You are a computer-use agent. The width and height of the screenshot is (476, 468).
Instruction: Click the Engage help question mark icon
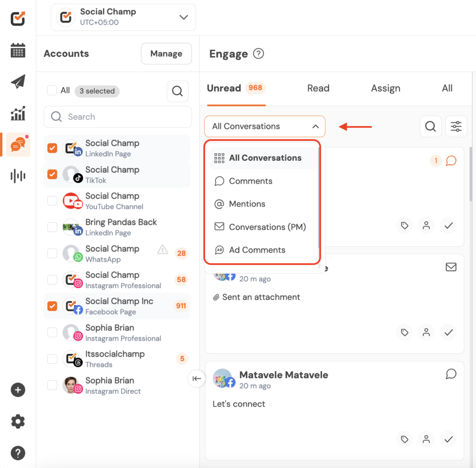pyautogui.click(x=258, y=54)
